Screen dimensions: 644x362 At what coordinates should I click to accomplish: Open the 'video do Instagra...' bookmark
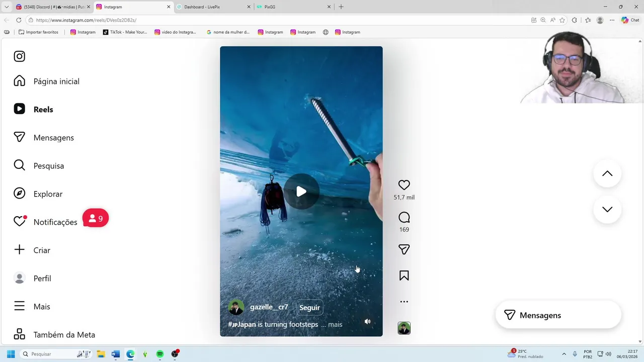point(175,32)
